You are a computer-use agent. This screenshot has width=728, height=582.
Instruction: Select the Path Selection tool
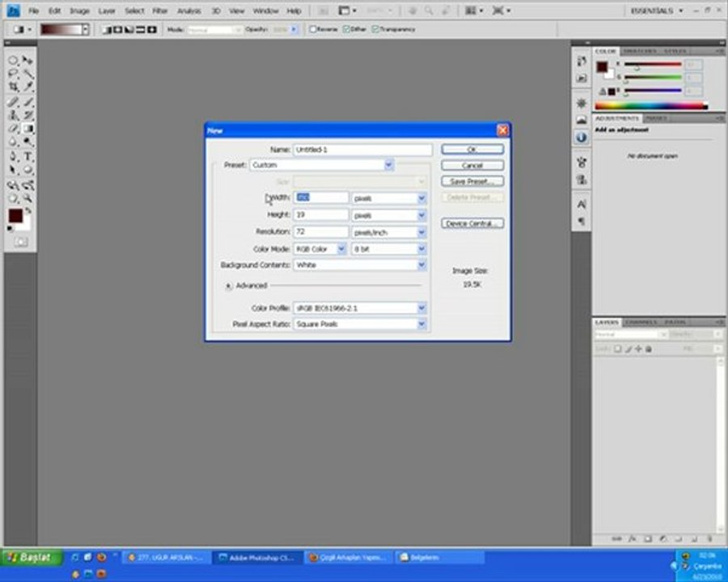pos(13,170)
